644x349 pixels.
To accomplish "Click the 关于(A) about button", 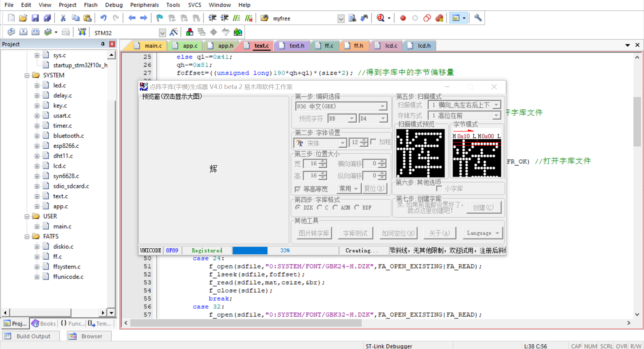I will [439, 233].
